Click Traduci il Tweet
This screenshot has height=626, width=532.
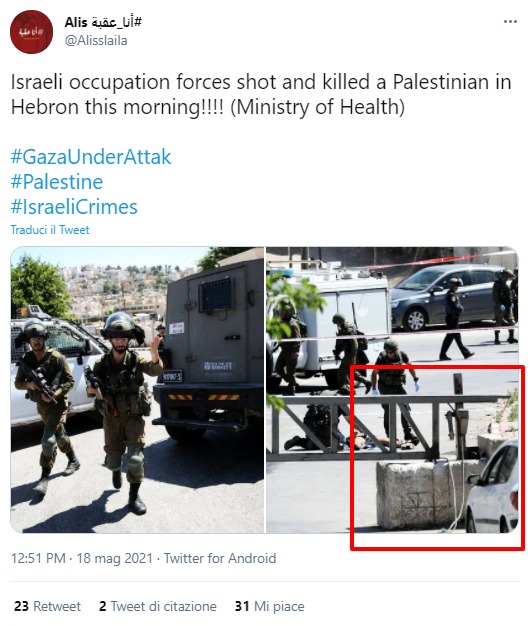click(x=50, y=230)
